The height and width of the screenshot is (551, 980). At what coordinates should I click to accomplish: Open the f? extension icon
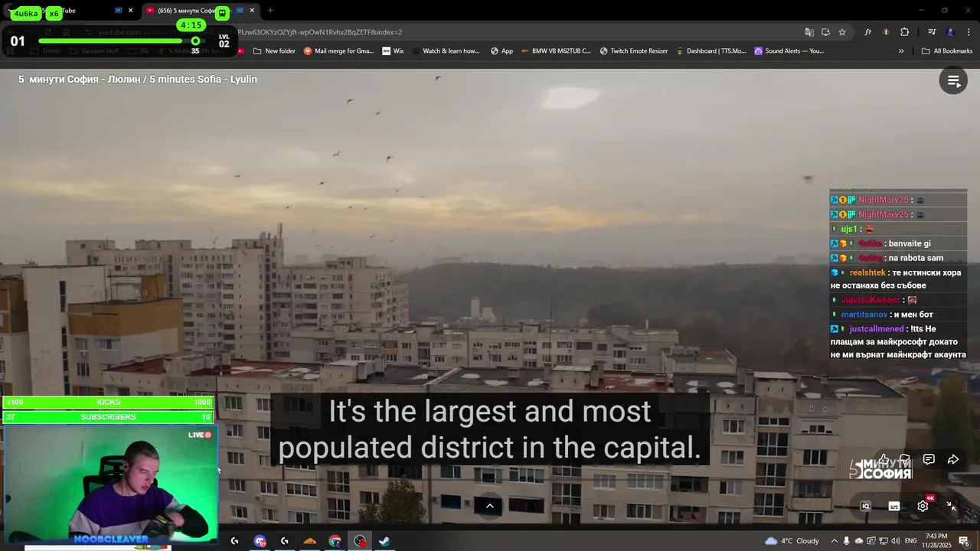(x=867, y=32)
